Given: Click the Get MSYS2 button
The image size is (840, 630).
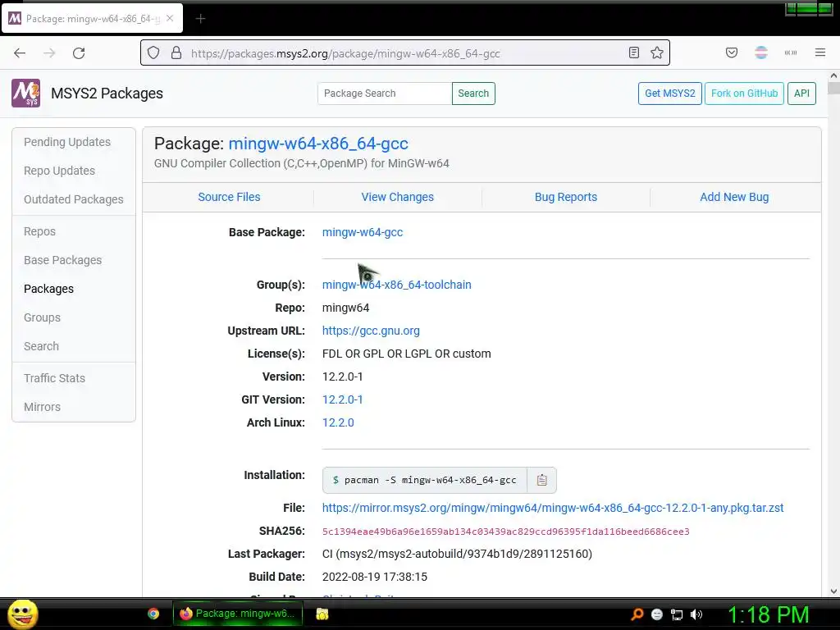Looking at the screenshot, I should [669, 94].
